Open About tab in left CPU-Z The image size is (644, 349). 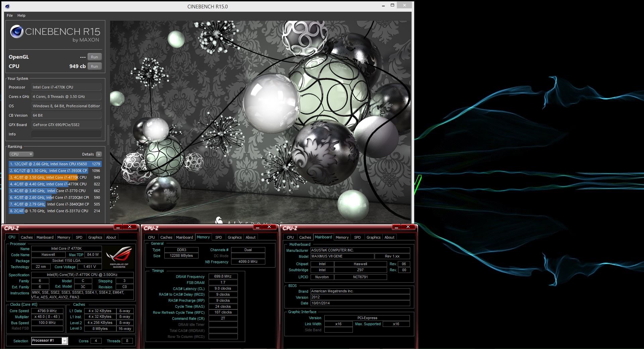point(111,237)
